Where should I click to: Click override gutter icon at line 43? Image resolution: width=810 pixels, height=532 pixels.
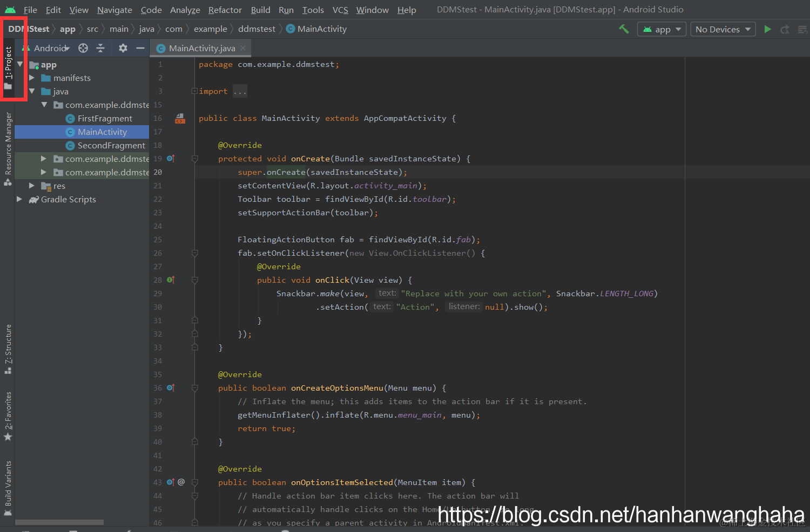click(171, 482)
